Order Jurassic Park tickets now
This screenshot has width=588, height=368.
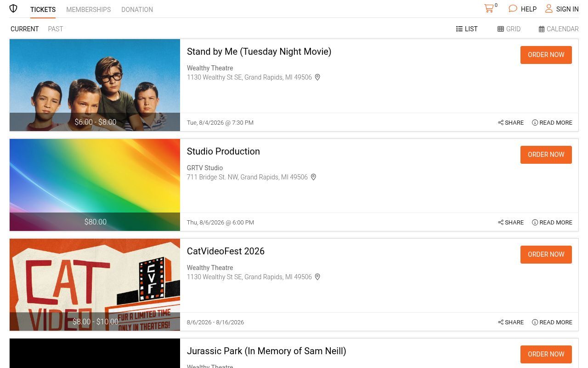pyautogui.click(x=546, y=354)
